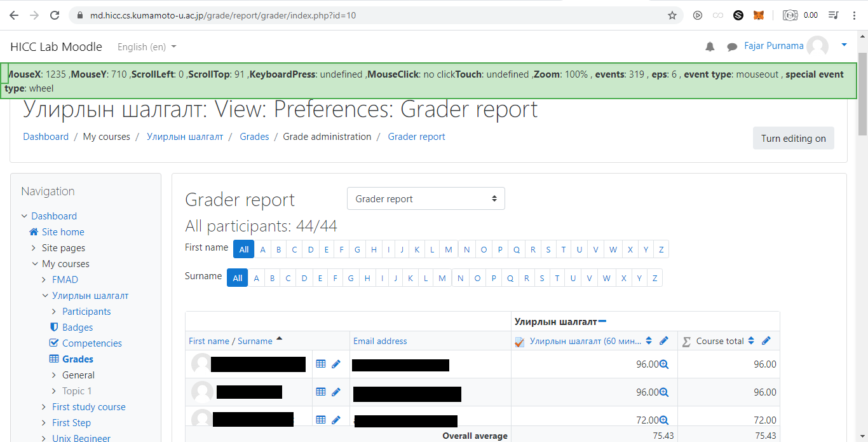The width and height of the screenshot is (868, 442).
Task: Open Skype extension icon
Action: click(x=738, y=15)
